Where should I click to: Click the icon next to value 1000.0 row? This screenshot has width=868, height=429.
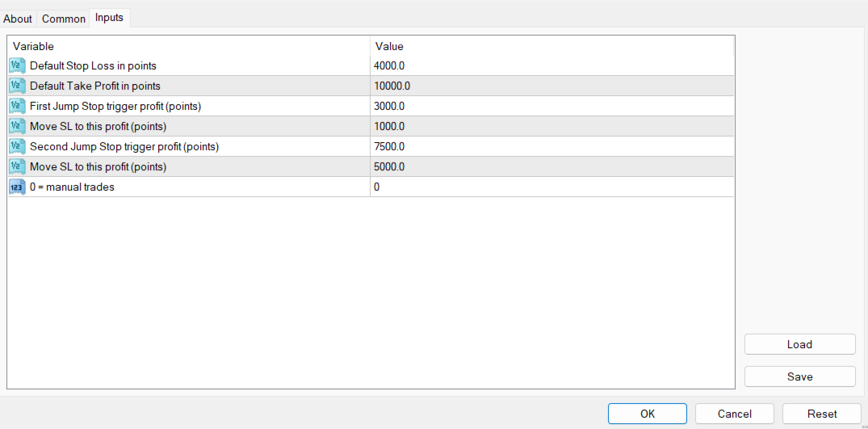tap(18, 126)
